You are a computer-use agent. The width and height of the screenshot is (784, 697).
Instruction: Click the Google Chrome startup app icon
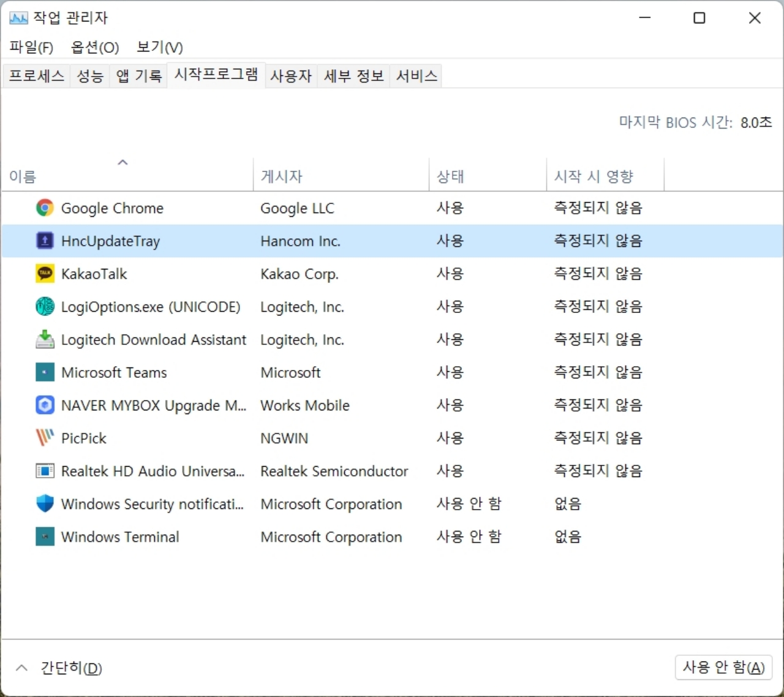44,208
